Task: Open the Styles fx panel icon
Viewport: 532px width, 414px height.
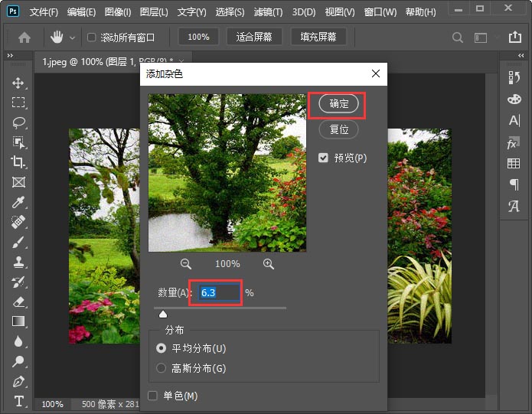Action: point(514,143)
